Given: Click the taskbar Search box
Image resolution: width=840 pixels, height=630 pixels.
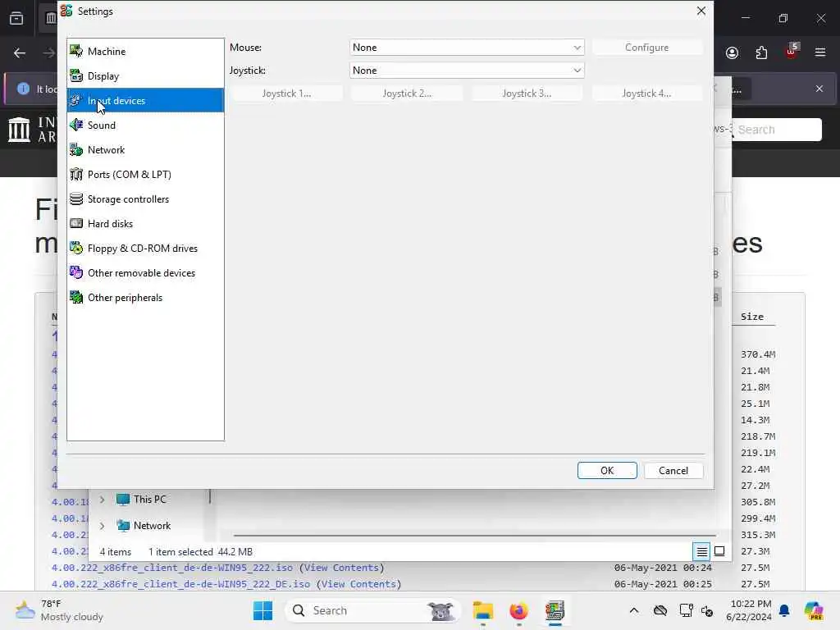Looking at the screenshot, I should 373,610.
